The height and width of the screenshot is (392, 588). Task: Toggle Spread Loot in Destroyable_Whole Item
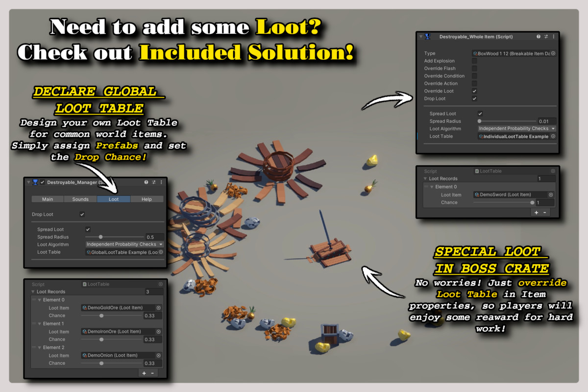(480, 114)
